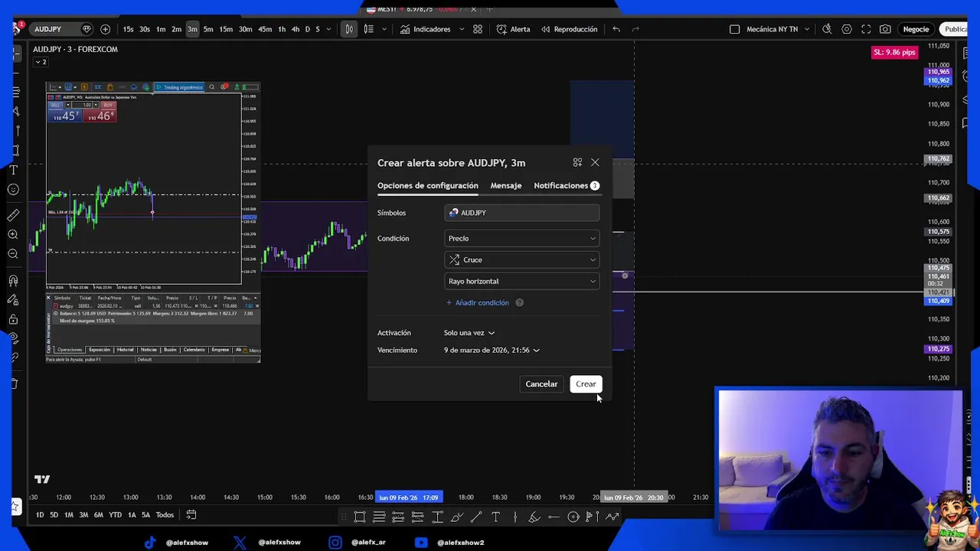The width and height of the screenshot is (980, 551).
Task: Close the Crear alerta dialog
Action: point(595,162)
